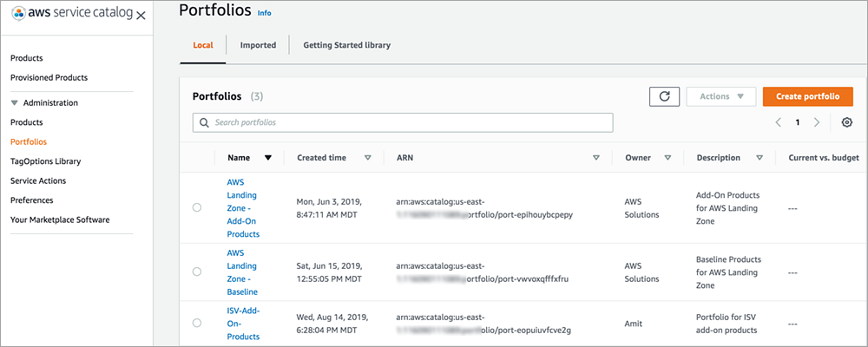Image resolution: width=868 pixels, height=347 pixels.
Task: Click ARN ending port-vwvoxqfffxfru
Action: [483, 272]
